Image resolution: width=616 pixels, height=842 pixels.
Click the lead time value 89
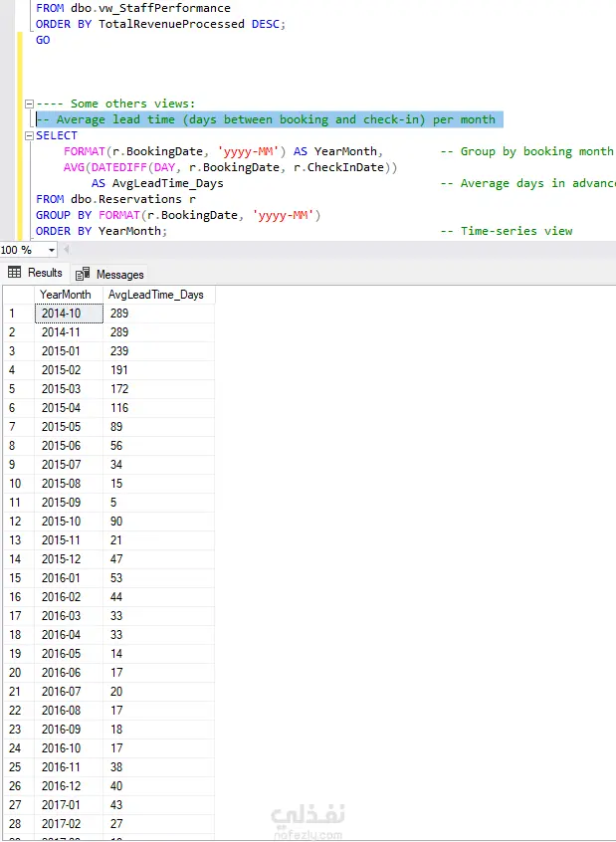pyautogui.click(x=158, y=427)
